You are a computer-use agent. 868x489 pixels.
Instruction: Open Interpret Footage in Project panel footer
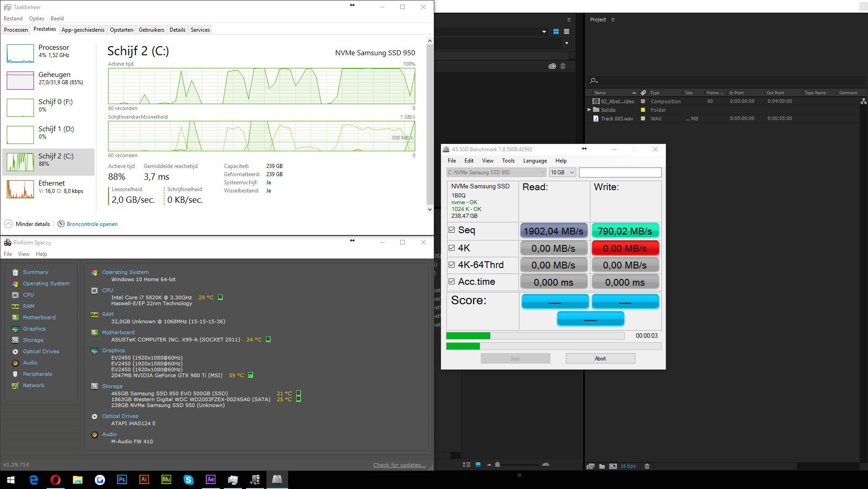click(x=590, y=466)
